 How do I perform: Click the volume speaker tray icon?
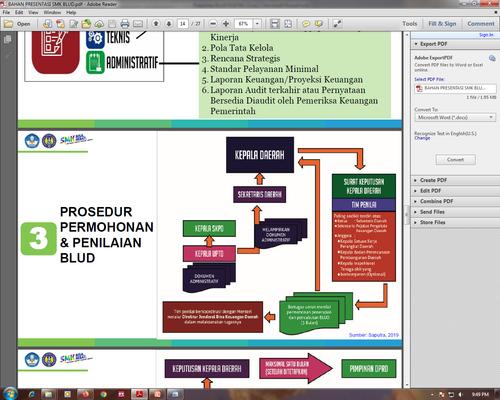461,395
